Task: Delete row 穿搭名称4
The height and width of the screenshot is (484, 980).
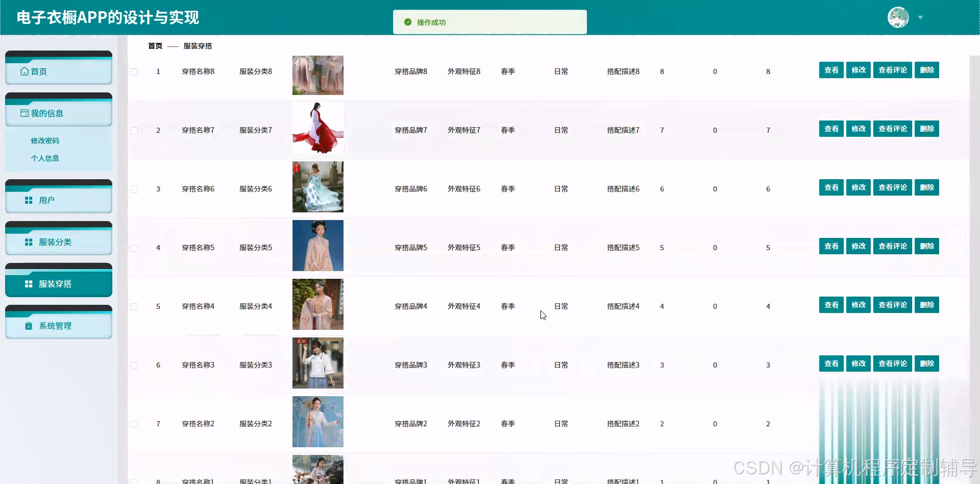Action: (x=927, y=305)
